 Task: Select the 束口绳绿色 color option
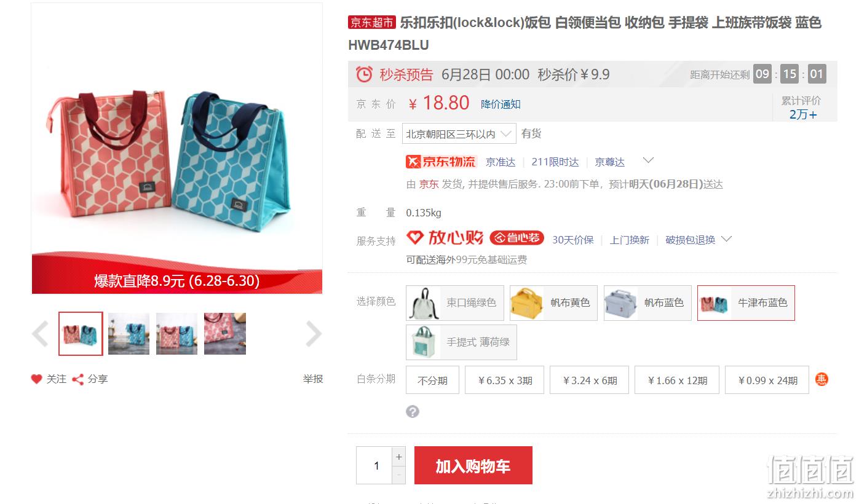pos(455,303)
